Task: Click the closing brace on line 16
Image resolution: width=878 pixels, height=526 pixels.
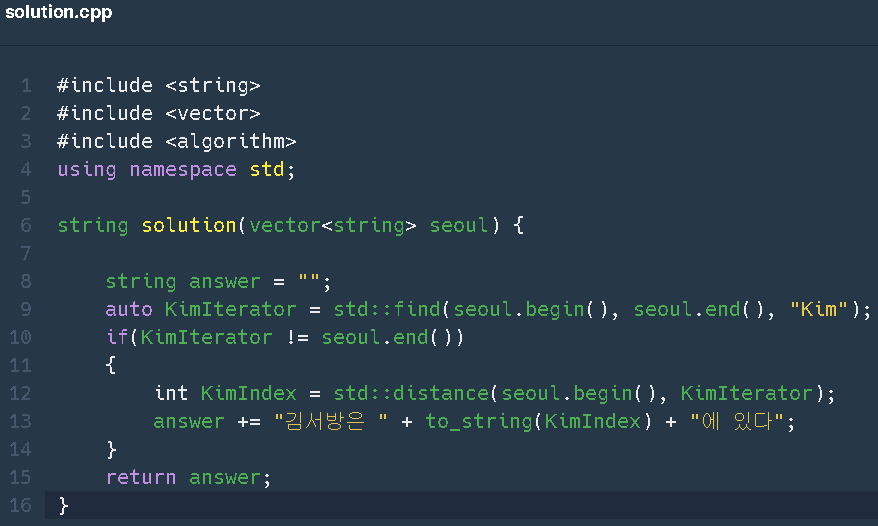Action: tap(63, 505)
